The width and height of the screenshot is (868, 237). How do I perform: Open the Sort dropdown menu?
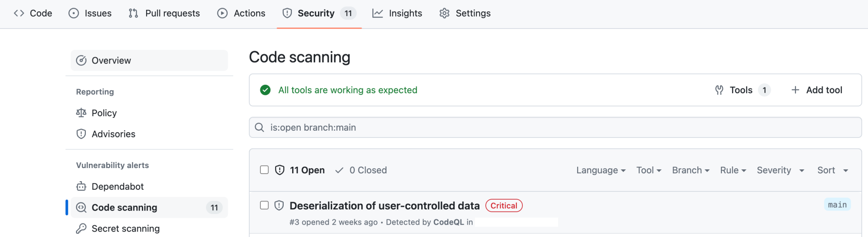[x=832, y=170]
